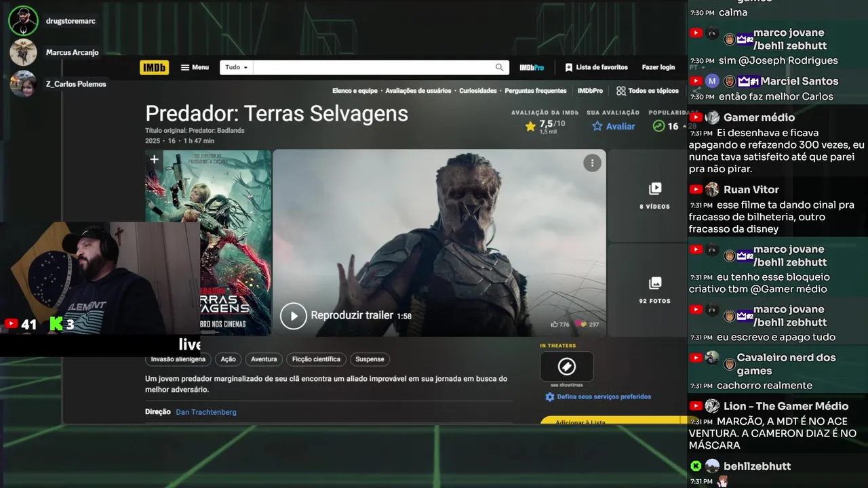Click the webcam overlay of the streamer
The image size is (868, 488).
click(x=100, y=278)
